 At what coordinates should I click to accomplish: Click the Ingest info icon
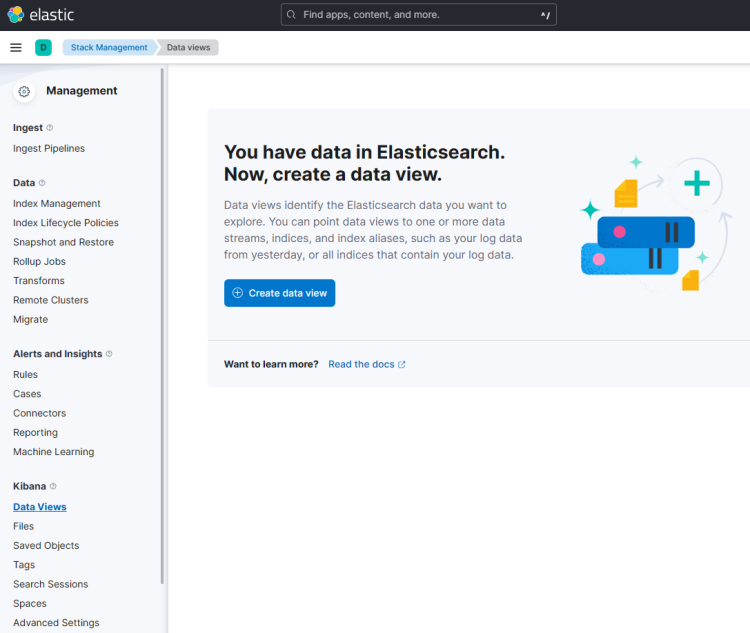50,128
